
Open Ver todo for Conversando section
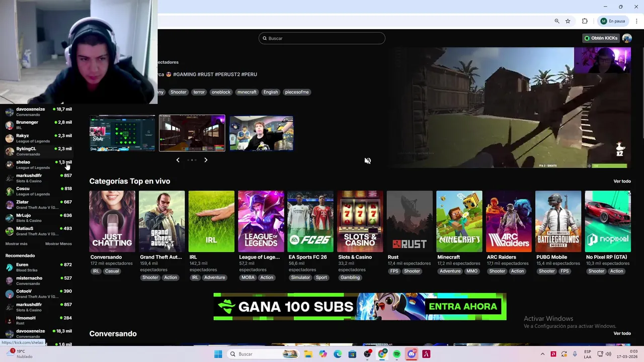click(x=622, y=333)
